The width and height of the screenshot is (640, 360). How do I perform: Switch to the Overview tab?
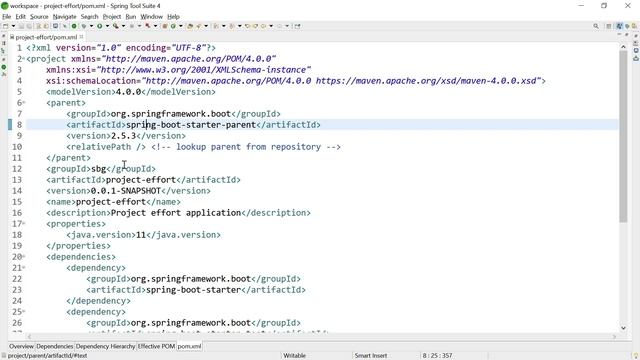(x=22, y=346)
